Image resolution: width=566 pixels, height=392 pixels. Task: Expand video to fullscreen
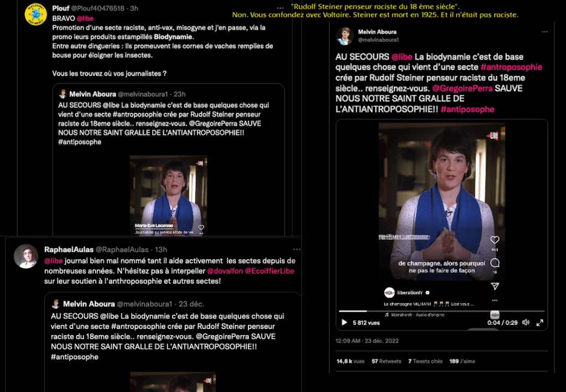(x=539, y=323)
